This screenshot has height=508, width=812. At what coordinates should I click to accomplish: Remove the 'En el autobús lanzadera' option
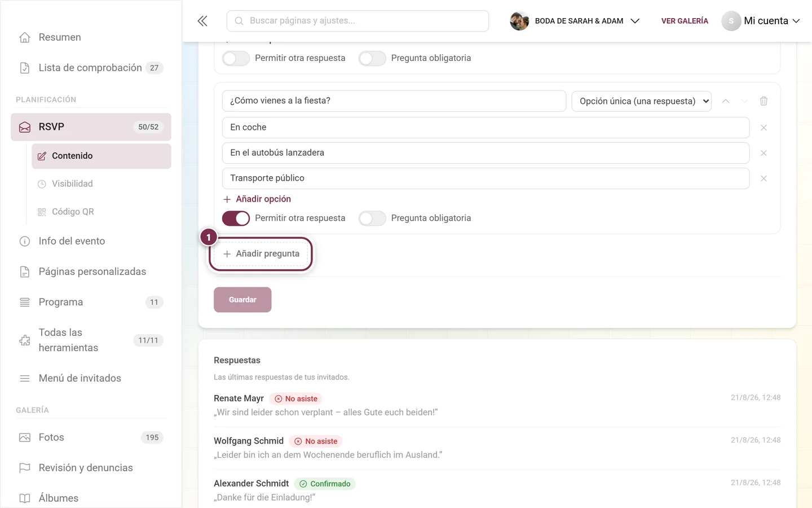pyautogui.click(x=764, y=153)
